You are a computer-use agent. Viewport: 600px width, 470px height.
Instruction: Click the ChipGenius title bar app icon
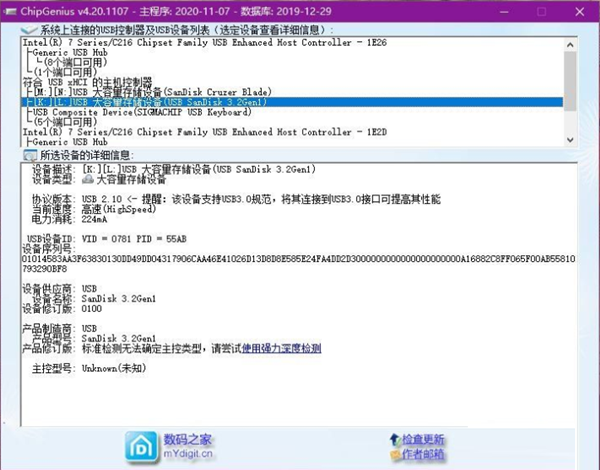pos(10,11)
